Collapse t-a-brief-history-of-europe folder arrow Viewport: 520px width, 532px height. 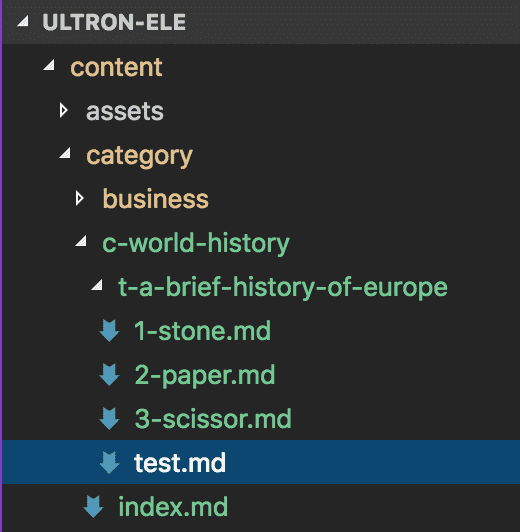(97, 285)
